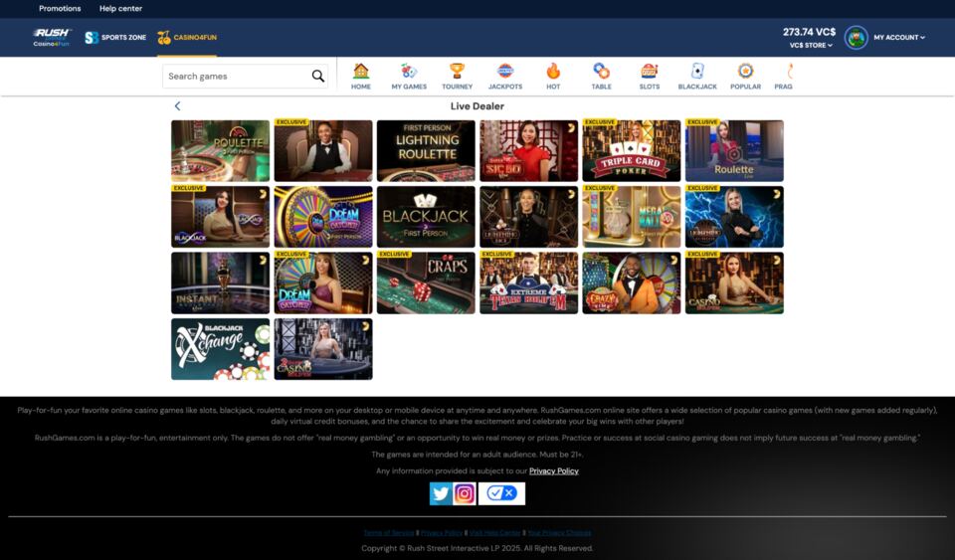Launch the First Person Lightning Roulette game

(x=426, y=151)
